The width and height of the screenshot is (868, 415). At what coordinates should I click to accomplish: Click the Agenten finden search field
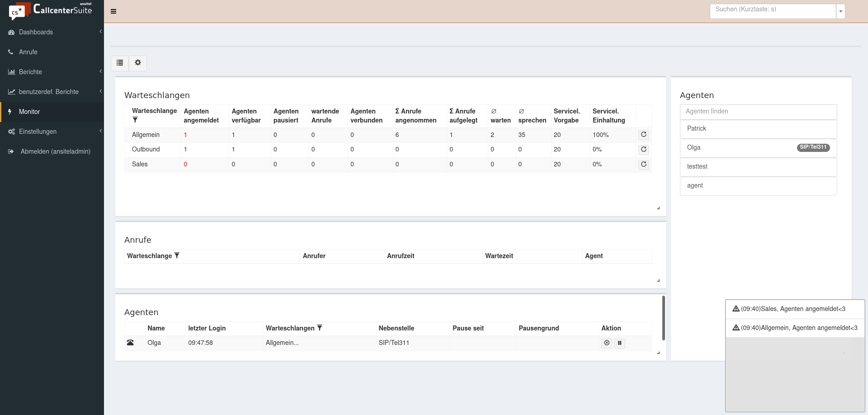[x=758, y=112]
